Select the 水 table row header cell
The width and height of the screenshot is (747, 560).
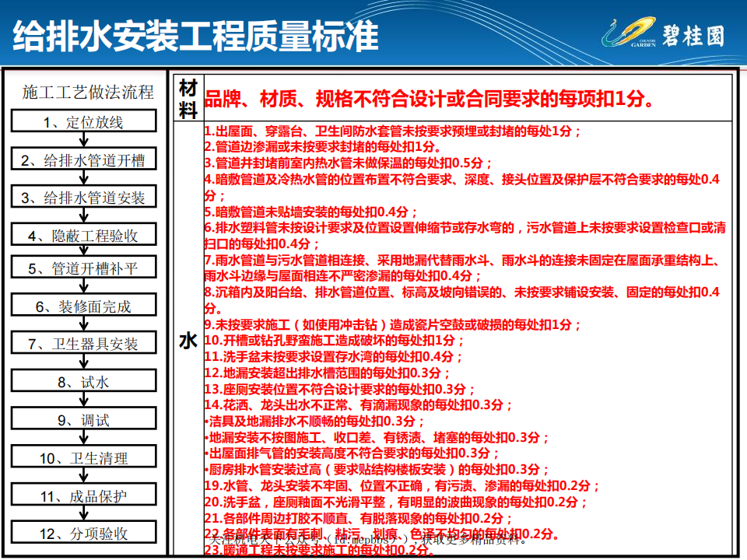(x=188, y=341)
